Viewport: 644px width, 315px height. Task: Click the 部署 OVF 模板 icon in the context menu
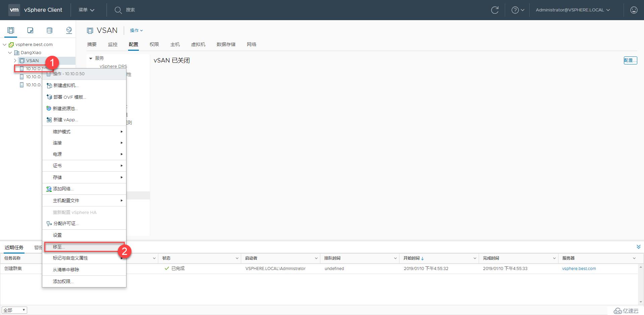click(x=49, y=97)
